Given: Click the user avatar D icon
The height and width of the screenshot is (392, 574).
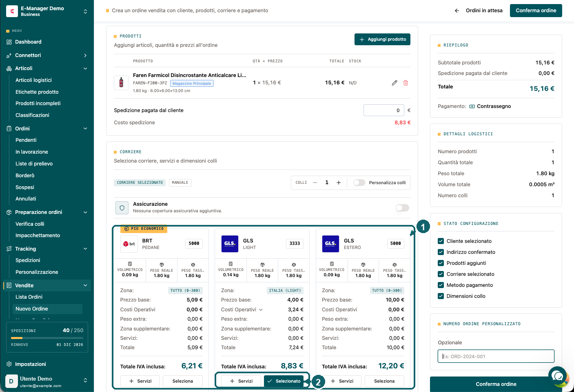Looking at the screenshot, I should [x=11, y=381].
